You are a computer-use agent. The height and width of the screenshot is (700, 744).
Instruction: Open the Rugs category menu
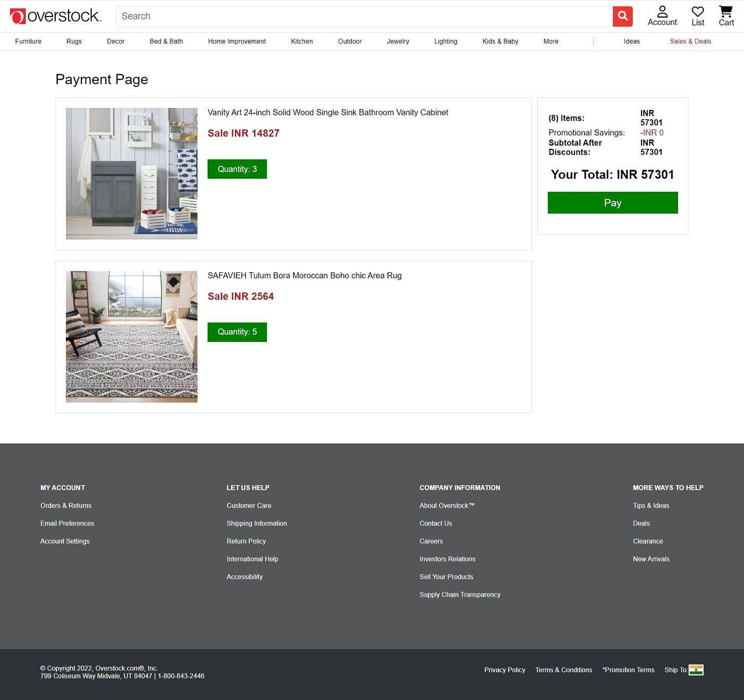74,41
